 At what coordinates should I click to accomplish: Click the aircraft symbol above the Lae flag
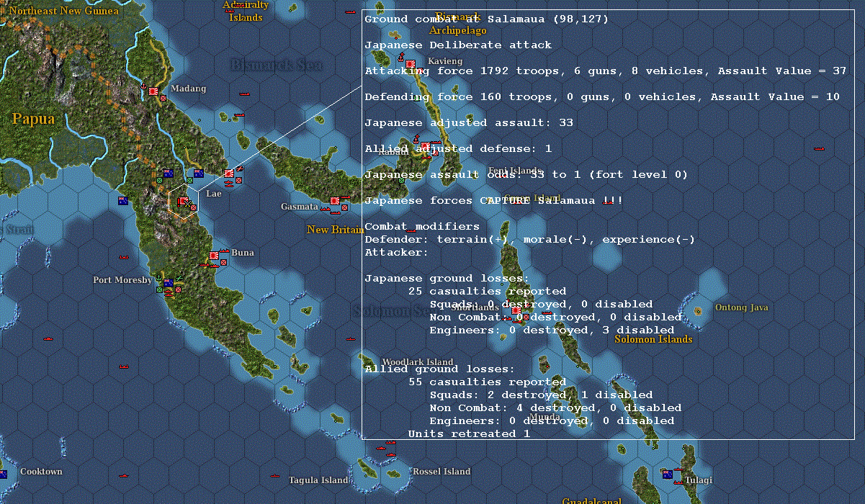pos(238,169)
